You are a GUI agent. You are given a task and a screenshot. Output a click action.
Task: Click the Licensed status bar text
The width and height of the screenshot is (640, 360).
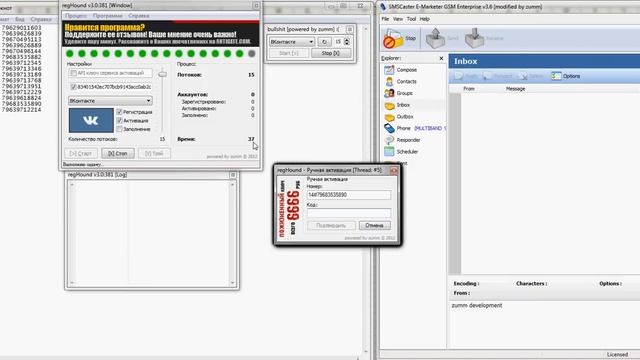tap(617, 355)
